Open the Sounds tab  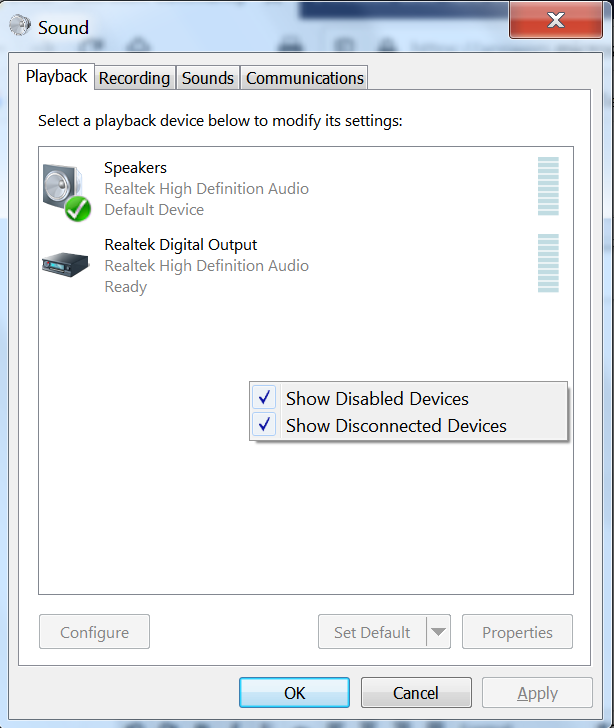pos(208,78)
